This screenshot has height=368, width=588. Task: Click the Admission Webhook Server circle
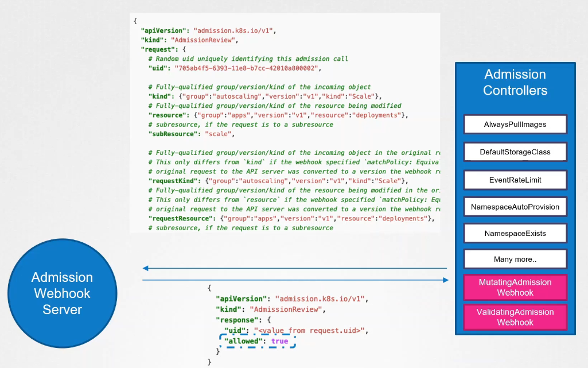[61, 293]
